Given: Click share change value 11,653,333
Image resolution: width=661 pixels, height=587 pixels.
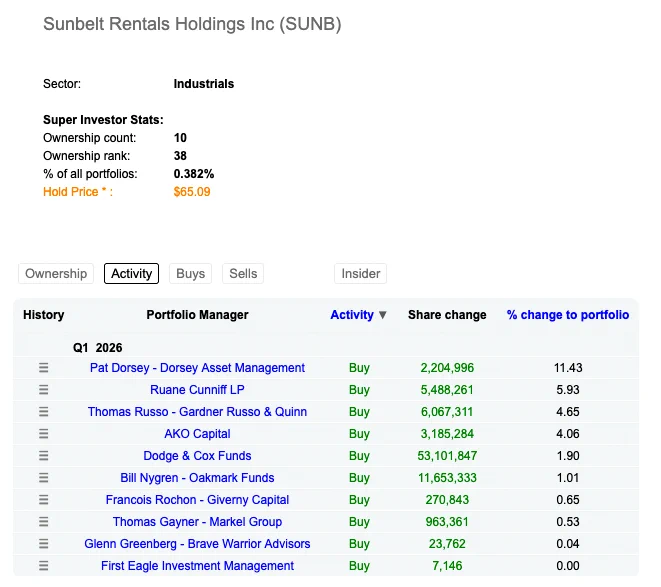Looking at the screenshot, I should click(447, 478).
